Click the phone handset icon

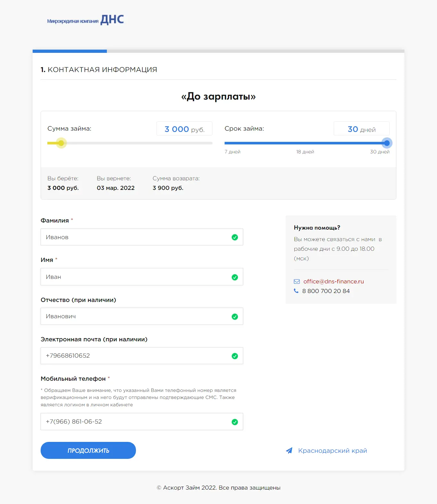(296, 291)
